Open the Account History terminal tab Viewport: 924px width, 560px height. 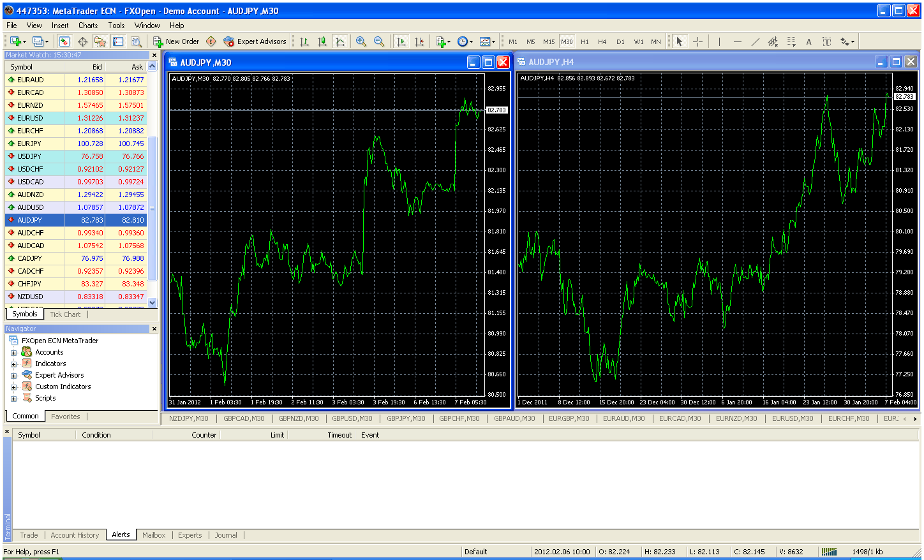(x=75, y=535)
